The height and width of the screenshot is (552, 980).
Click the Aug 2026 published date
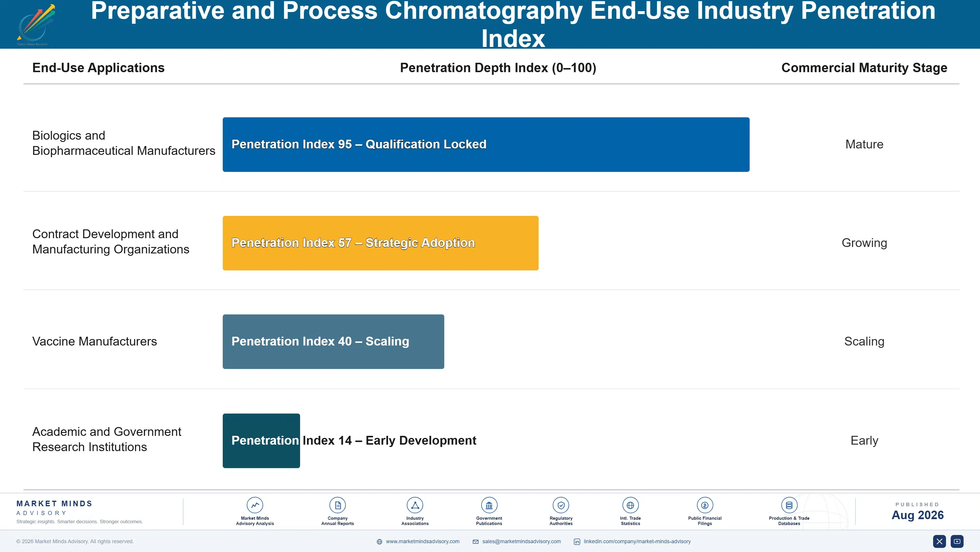[x=917, y=515]
